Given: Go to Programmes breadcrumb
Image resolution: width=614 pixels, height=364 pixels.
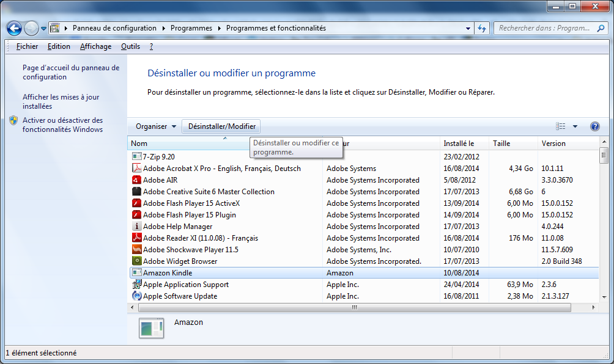Looking at the screenshot, I should pos(191,28).
